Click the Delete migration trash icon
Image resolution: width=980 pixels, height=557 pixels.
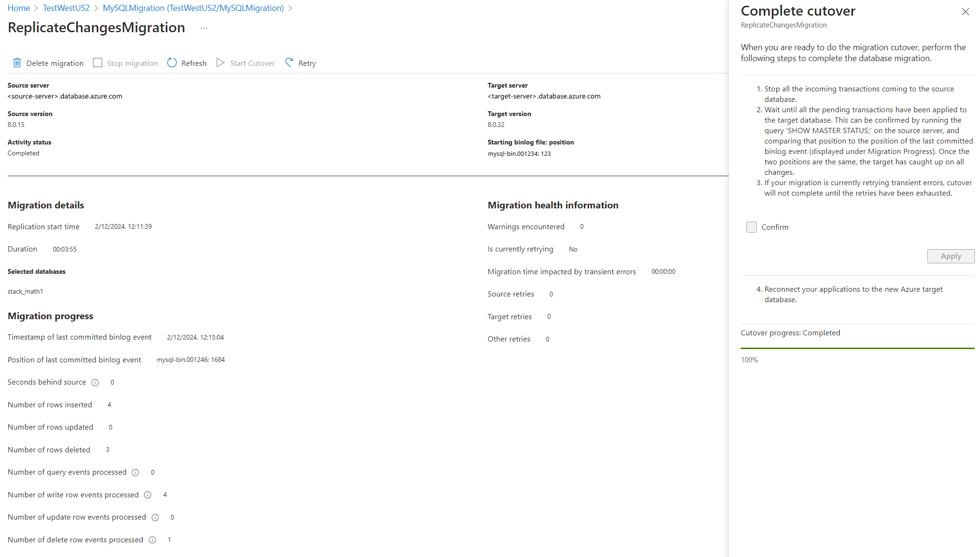coord(17,63)
